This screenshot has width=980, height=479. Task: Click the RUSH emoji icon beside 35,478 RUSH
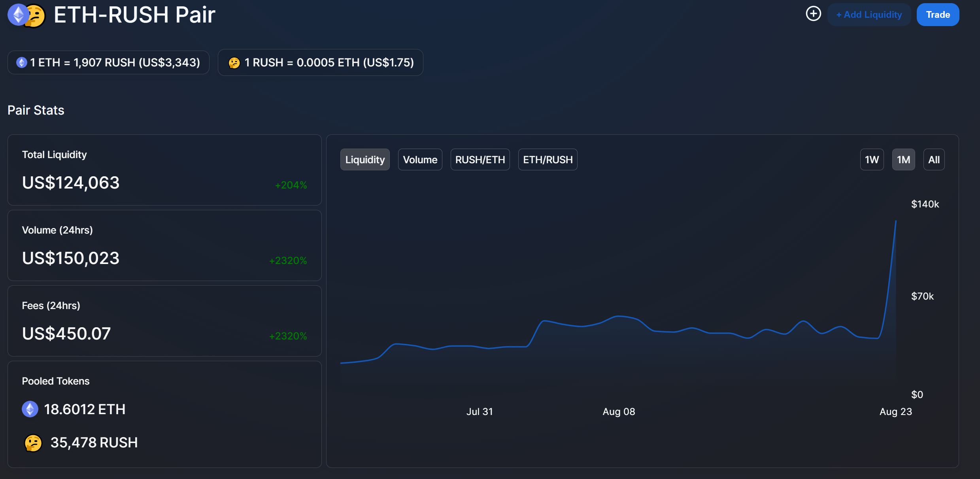[33, 443]
